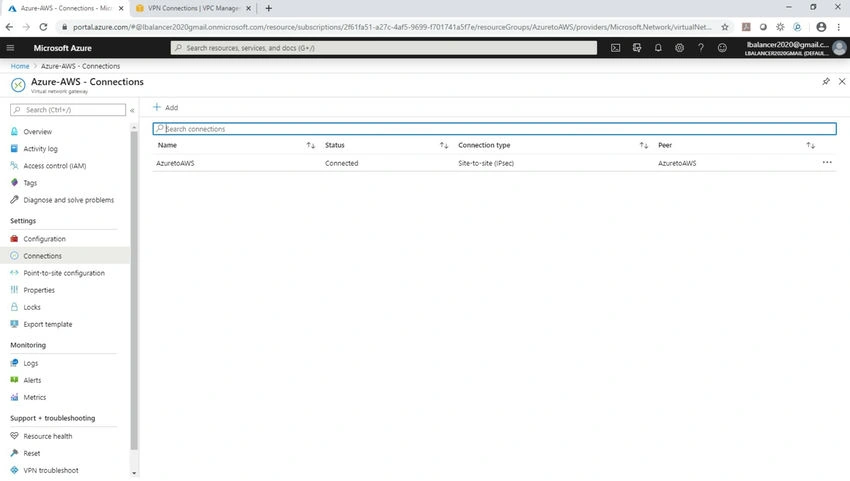This screenshot has width=850, height=481.
Task: Click the Metrics chart icon
Action: pos(14,397)
